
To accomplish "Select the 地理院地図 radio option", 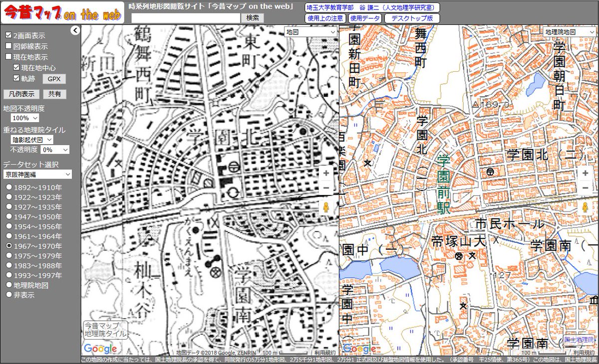I will tap(9, 285).
